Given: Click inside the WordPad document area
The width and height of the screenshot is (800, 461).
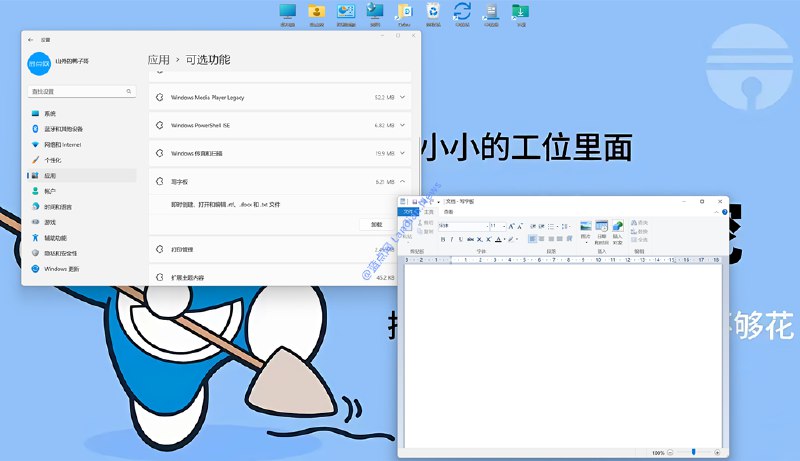Looking at the screenshot, I should [x=563, y=355].
